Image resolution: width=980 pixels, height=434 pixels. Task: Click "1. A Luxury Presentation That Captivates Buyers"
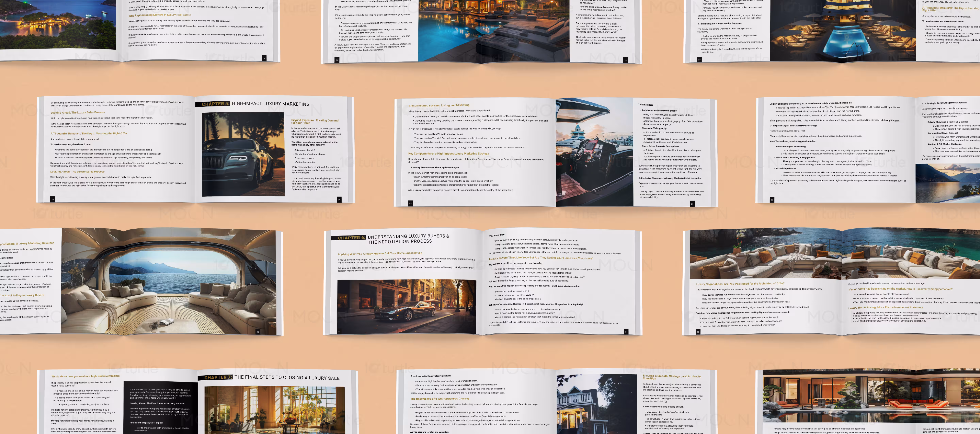[434, 167]
